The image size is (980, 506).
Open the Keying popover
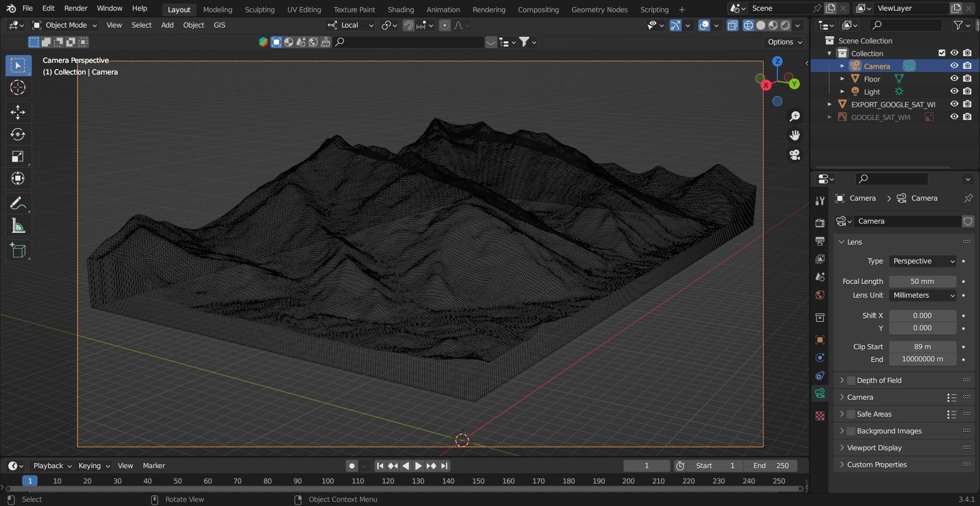tap(93, 466)
